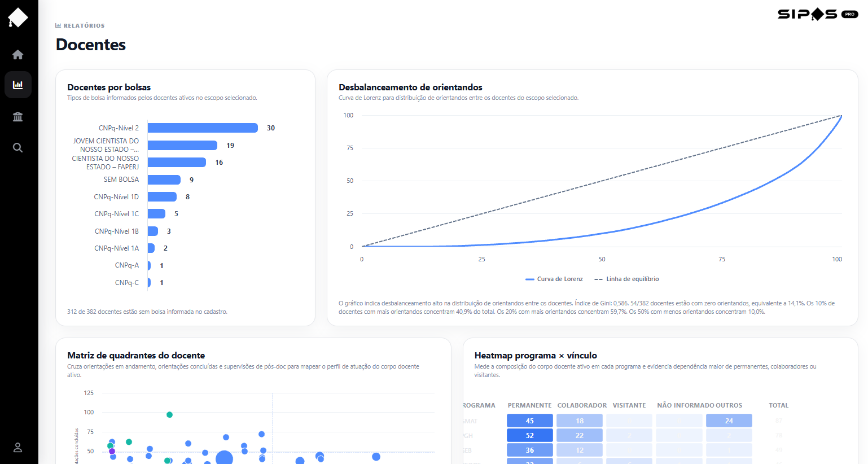Click the CNPq-Nível 2 bar
Screen dimensions: 868x464
tap(203, 128)
